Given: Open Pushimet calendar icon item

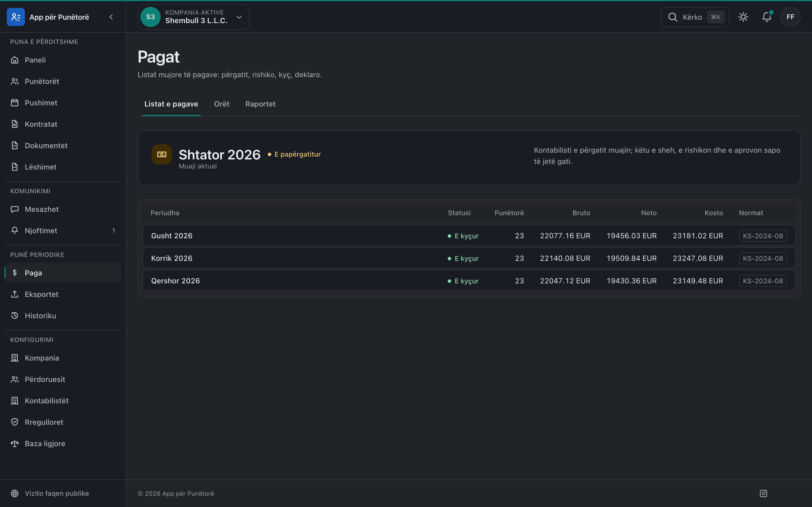Looking at the screenshot, I should click(63, 103).
